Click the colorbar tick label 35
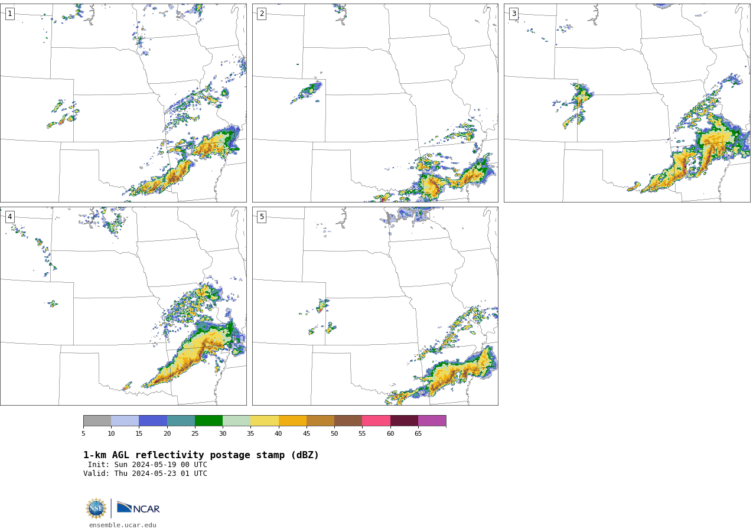Screen dimensions: 756x532 point(250,434)
